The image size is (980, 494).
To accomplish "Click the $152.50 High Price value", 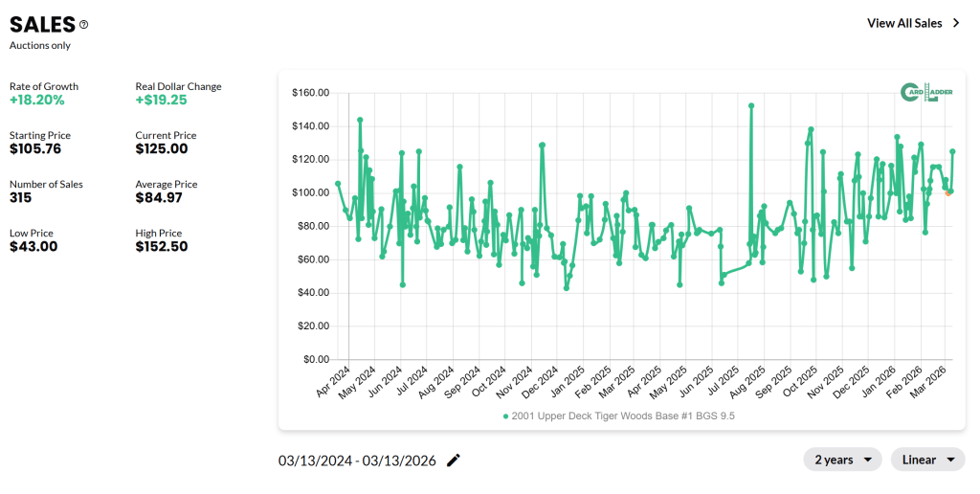I will 161,247.
